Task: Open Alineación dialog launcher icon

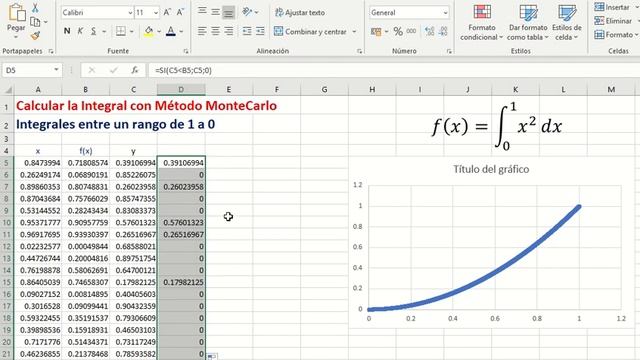Action: coord(359,51)
